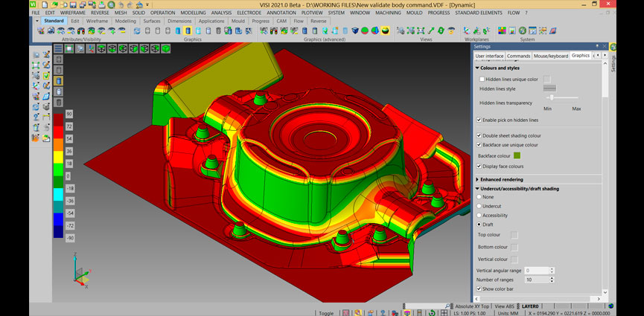The width and height of the screenshot is (644, 316).
Task: Collapse the Colours and styles section
Action: pyautogui.click(x=478, y=68)
